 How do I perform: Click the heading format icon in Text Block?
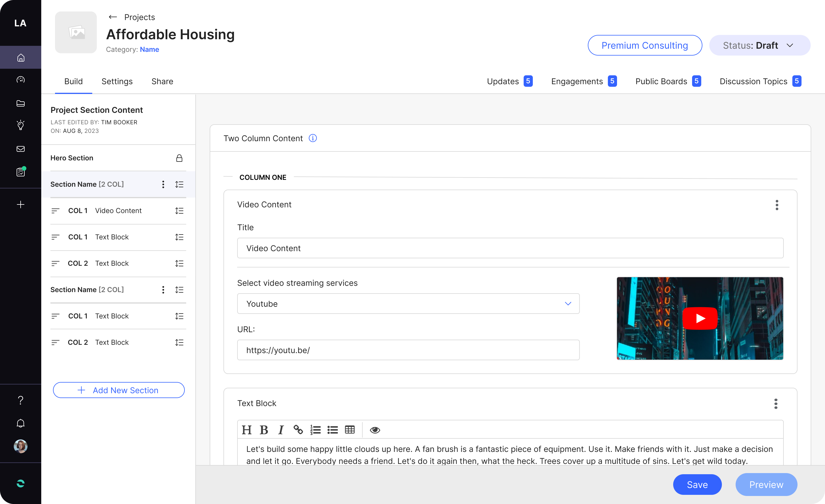pos(247,429)
